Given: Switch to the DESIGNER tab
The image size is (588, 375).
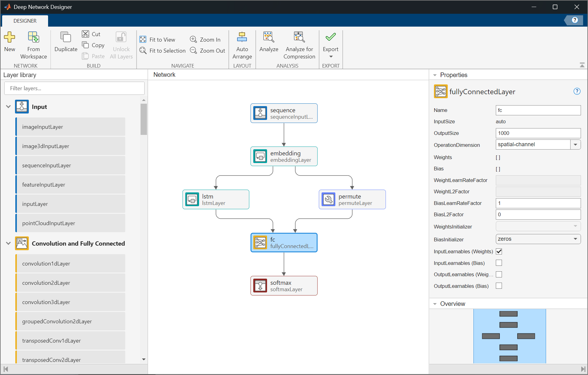Looking at the screenshot, I should click(24, 20).
